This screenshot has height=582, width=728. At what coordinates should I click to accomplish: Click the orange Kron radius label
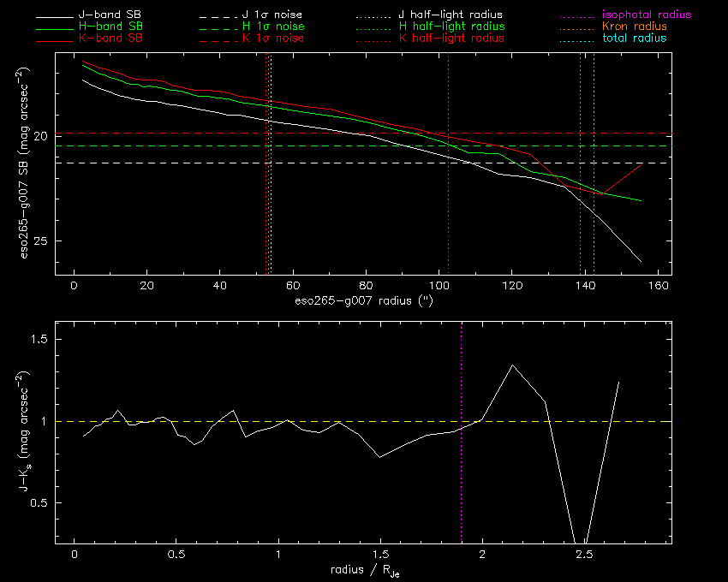[634, 27]
